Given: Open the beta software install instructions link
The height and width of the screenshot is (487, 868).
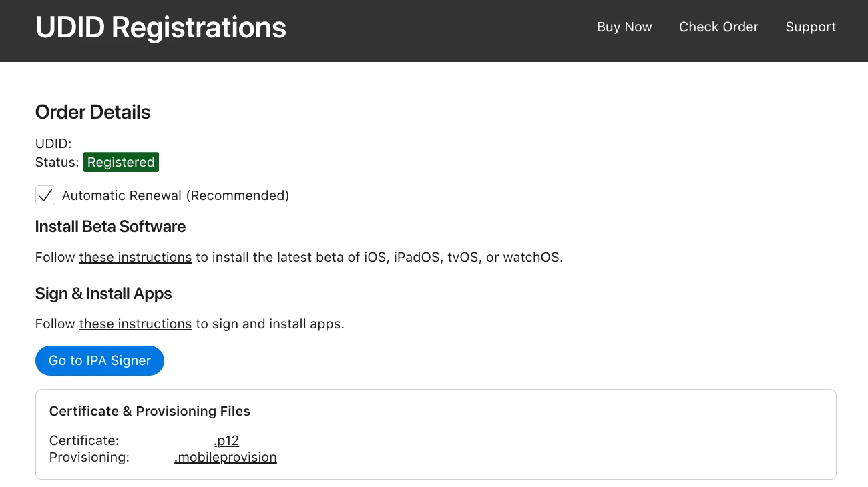Looking at the screenshot, I should point(136,257).
